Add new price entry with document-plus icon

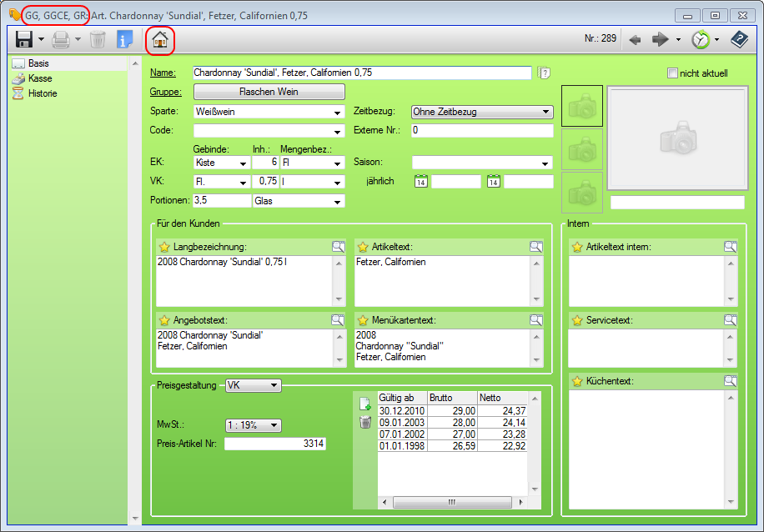click(x=364, y=404)
